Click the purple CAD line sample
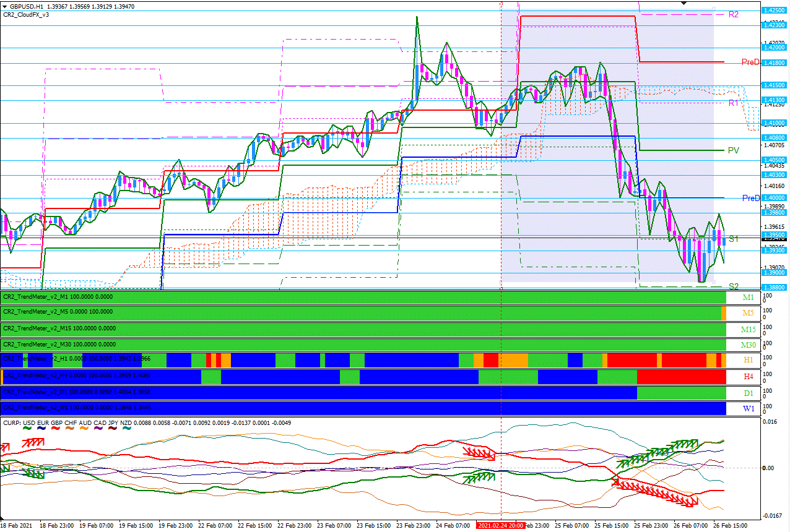This screenshot has height=532, width=790. (99, 429)
